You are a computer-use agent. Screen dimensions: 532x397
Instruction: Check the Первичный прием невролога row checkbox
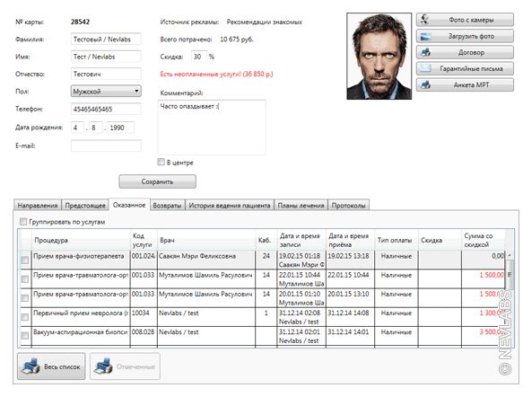(25, 317)
